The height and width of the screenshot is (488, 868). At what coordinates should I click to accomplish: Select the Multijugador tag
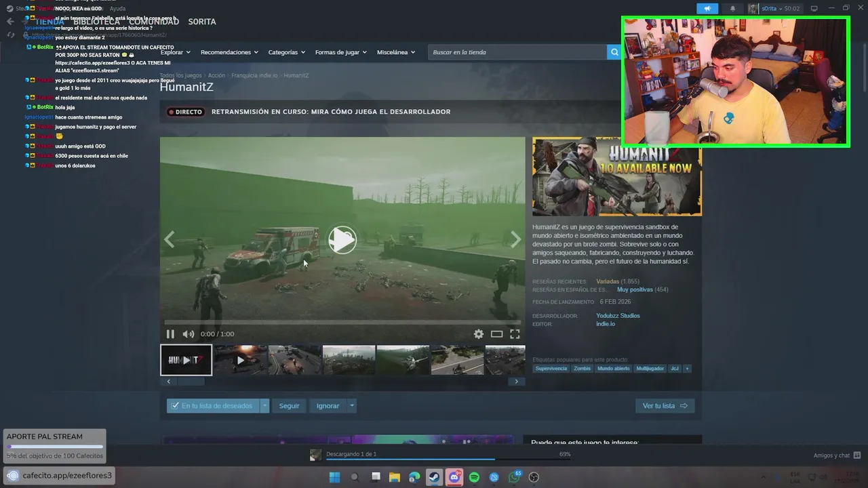click(x=650, y=369)
